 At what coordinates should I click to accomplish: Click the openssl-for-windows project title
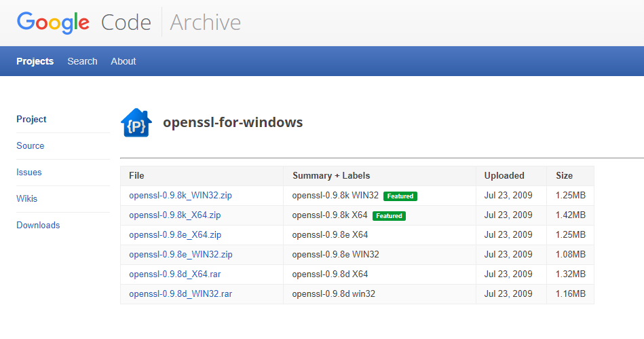coord(233,122)
